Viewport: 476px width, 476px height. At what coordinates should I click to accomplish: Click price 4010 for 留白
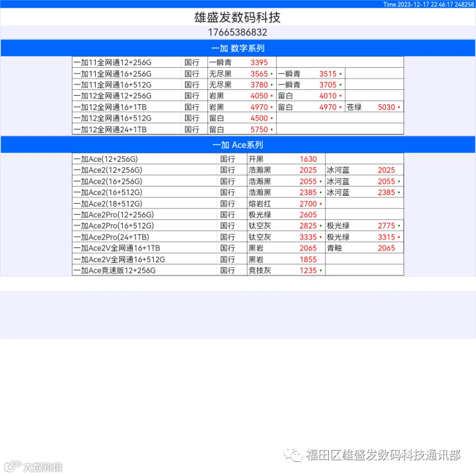[328, 96]
